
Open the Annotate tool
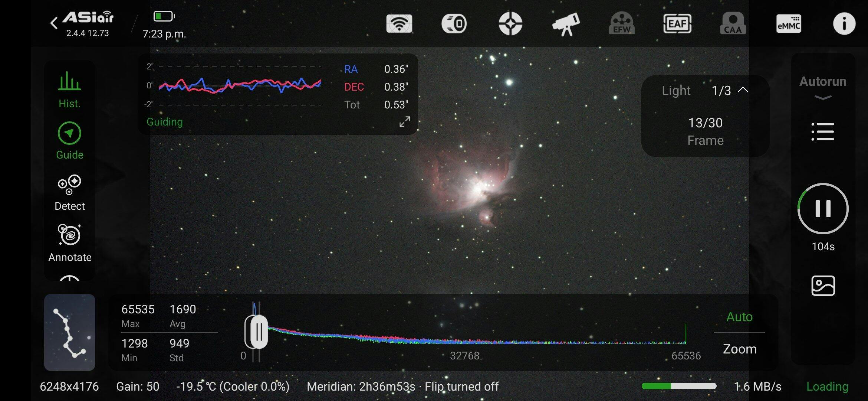69,243
